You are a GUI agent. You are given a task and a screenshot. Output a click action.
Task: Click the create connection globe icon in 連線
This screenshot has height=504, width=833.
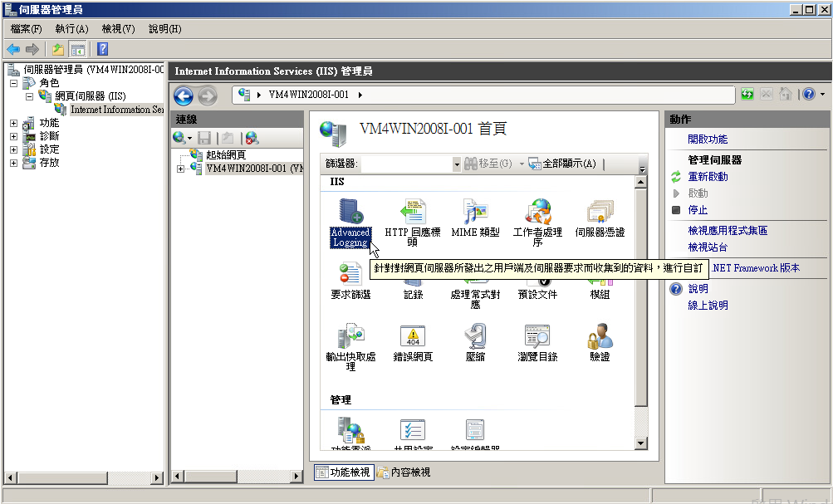coord(179,138)
